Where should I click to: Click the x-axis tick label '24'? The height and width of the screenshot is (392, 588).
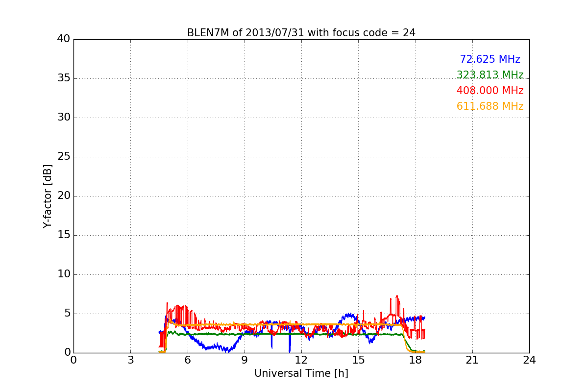click(529, 360)
